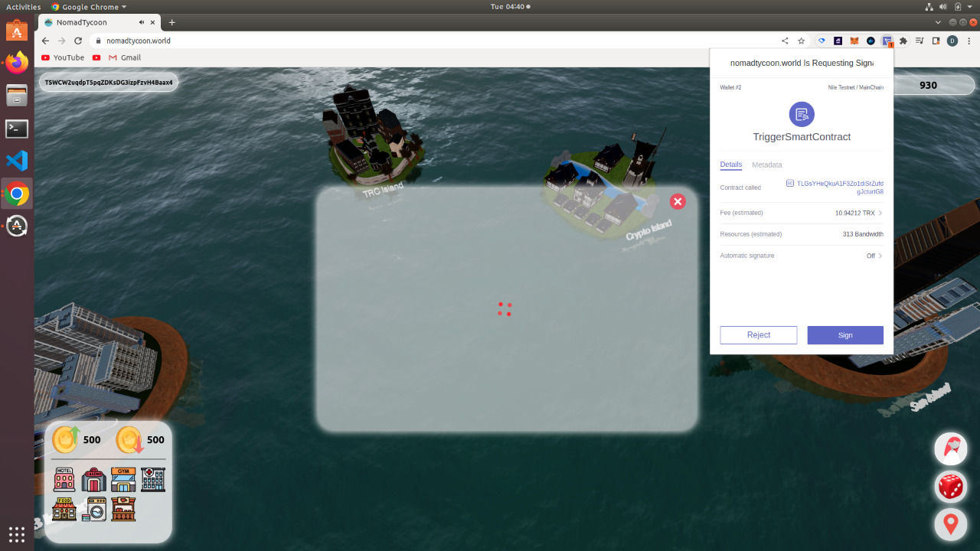This screenshot has height=551, width=980.
Task: Reject the signature request
Action: coord(759,335)
